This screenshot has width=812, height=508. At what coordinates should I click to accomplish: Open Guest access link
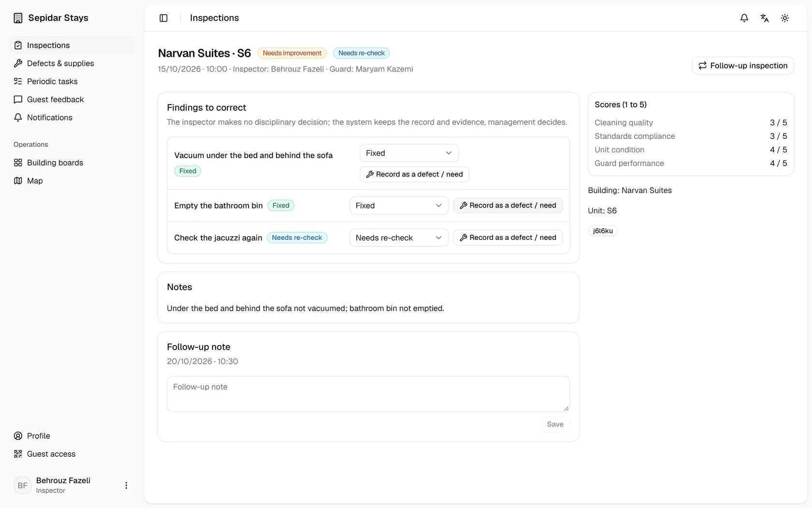72,454
